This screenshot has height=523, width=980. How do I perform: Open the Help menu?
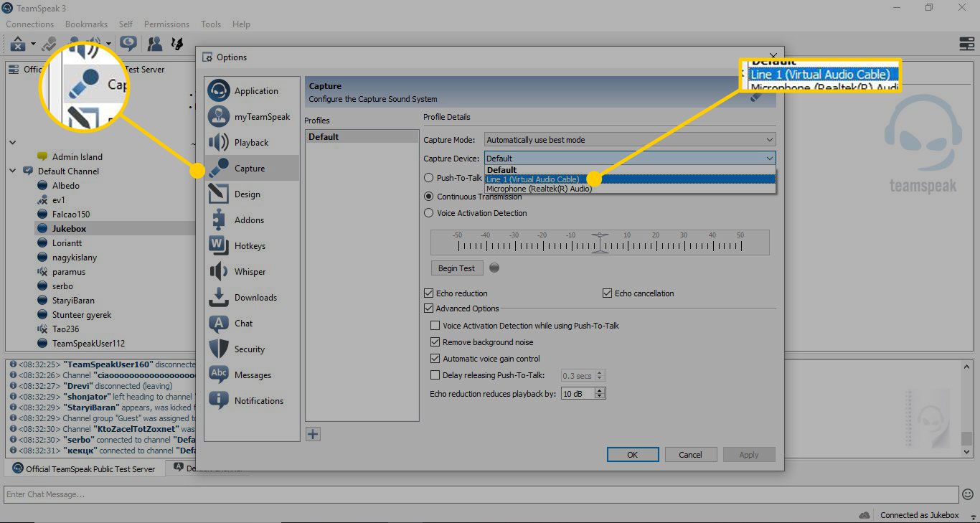coord(241,24)
